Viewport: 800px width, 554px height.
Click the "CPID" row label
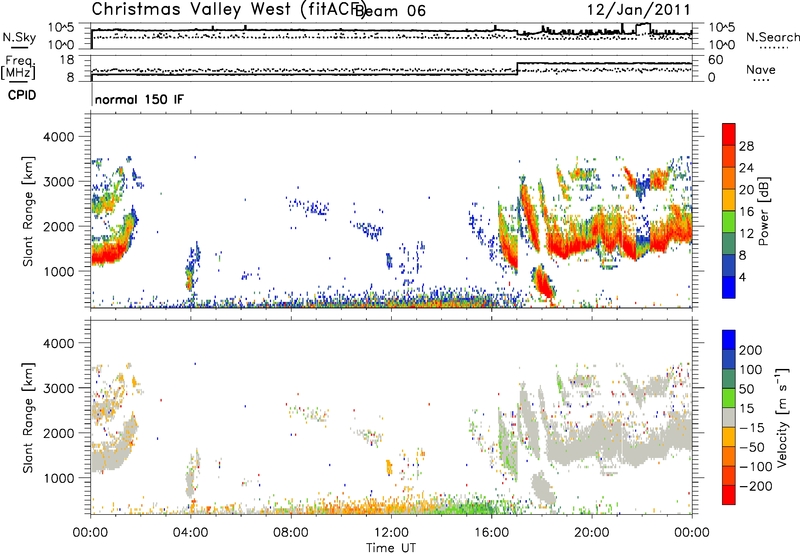pos(22,95)
